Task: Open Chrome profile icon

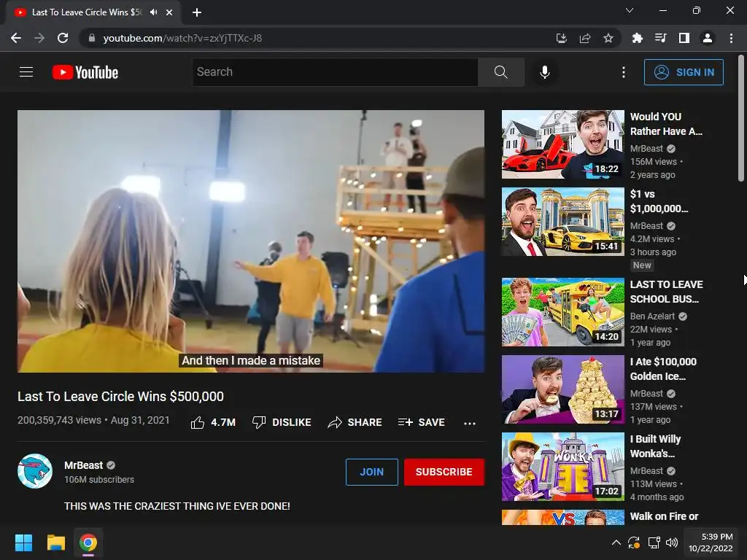Action: pos(708,38)
